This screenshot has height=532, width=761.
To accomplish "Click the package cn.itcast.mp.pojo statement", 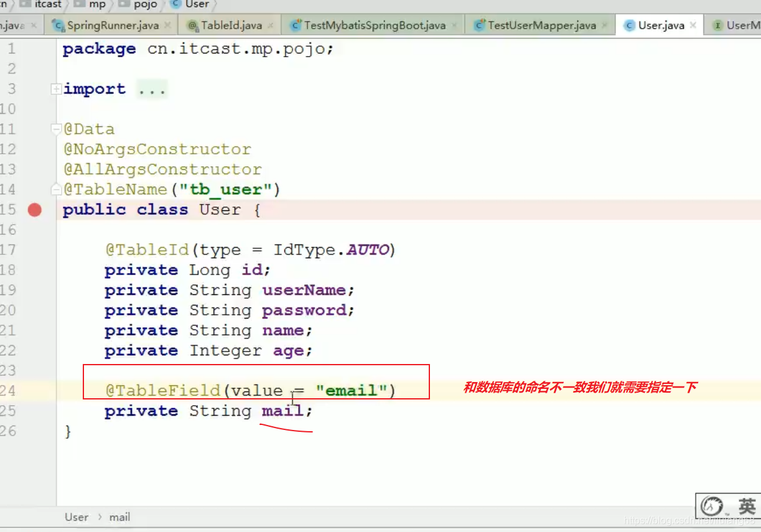I will (198, 49).
